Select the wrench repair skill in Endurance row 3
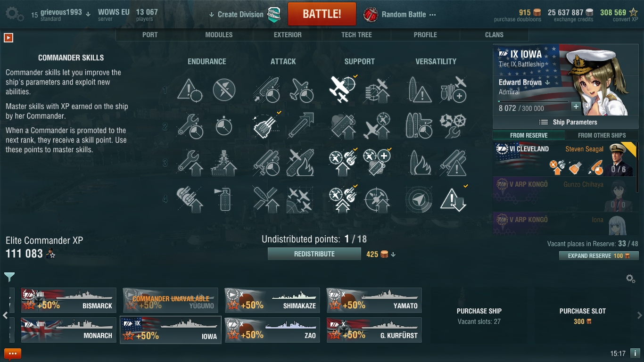This screenshot has width=644, height=362. click(190, 162)
